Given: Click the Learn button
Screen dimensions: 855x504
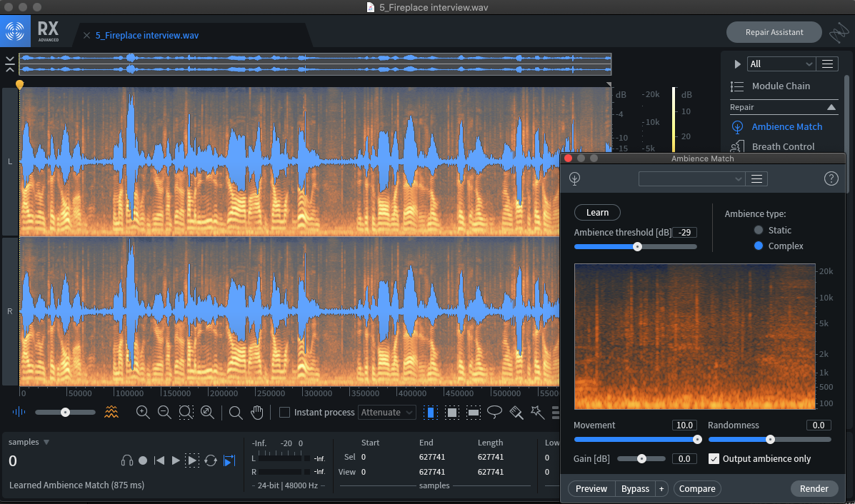Looking at the screenshot, I should pos(597,213).
